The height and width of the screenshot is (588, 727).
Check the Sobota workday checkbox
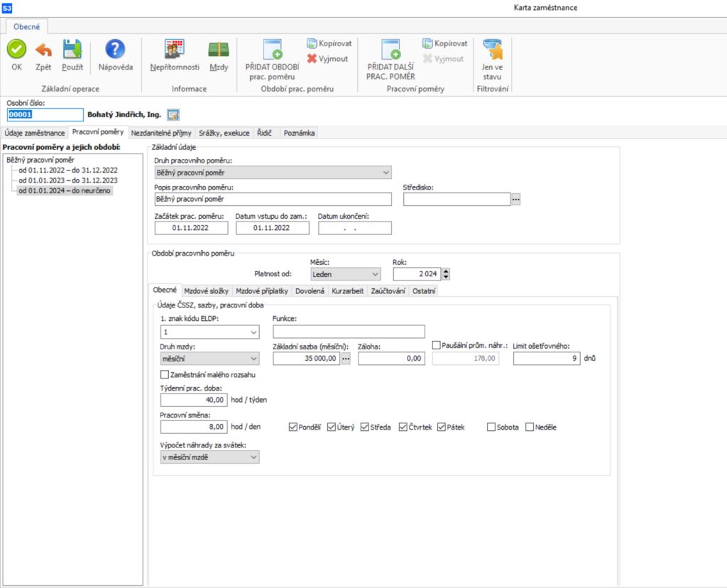point(491,428)
